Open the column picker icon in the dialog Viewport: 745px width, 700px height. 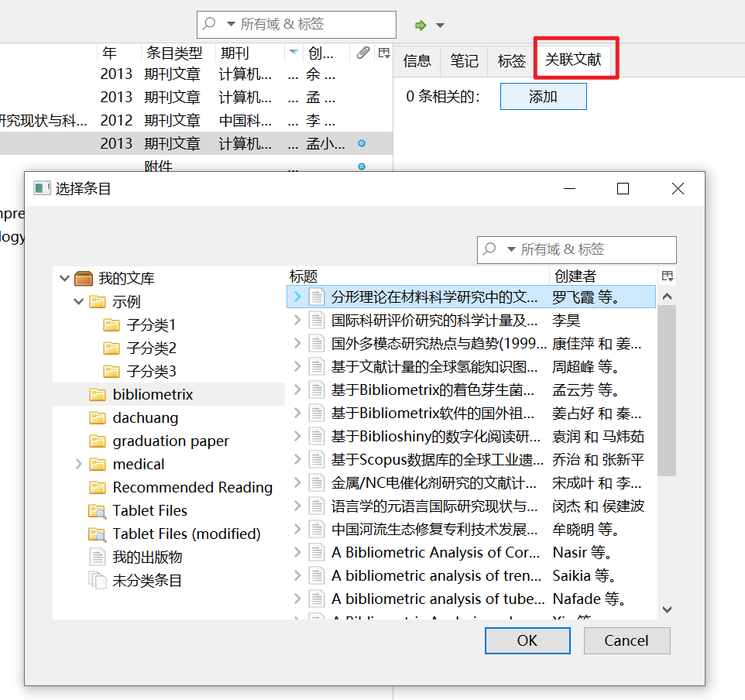click(x=667, y=275)
